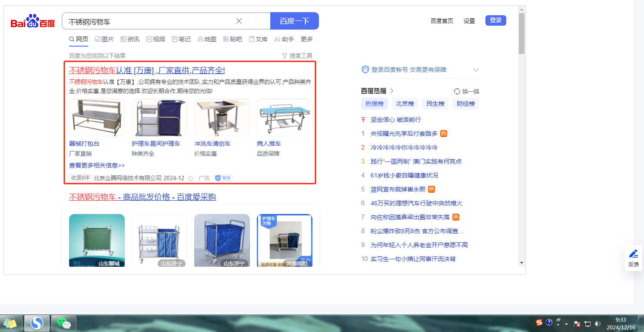Click the 百度一下 search button
Image resolution: width=644 pixels, height=332 pixels.
click(x=295, y=21)
